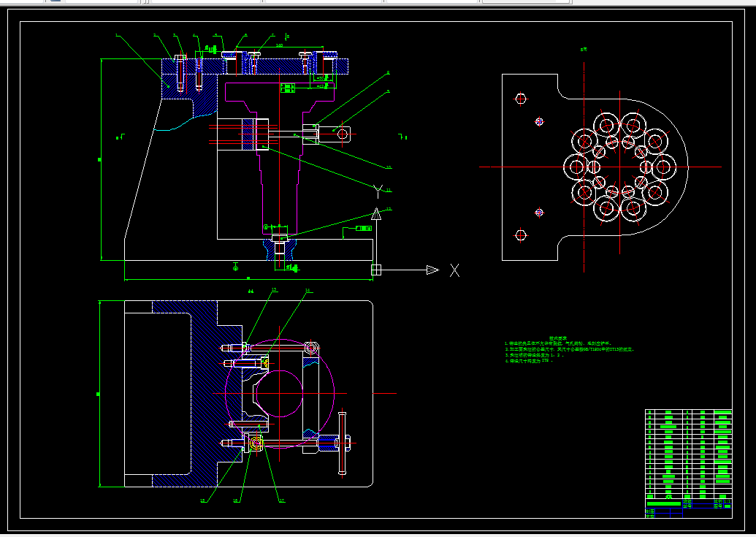Select part callout number 14

tap(308, 290)
